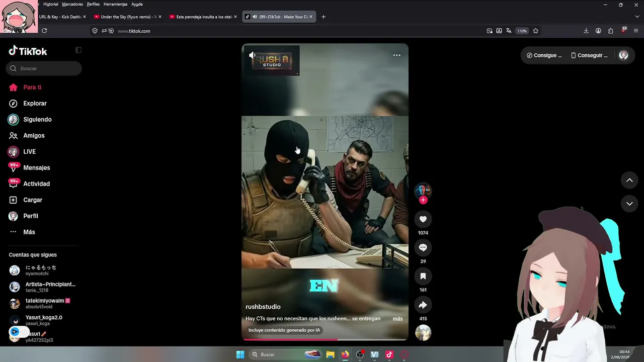
Task: Collapse the TikTok sidebar panel
Action: pos(78,50)
